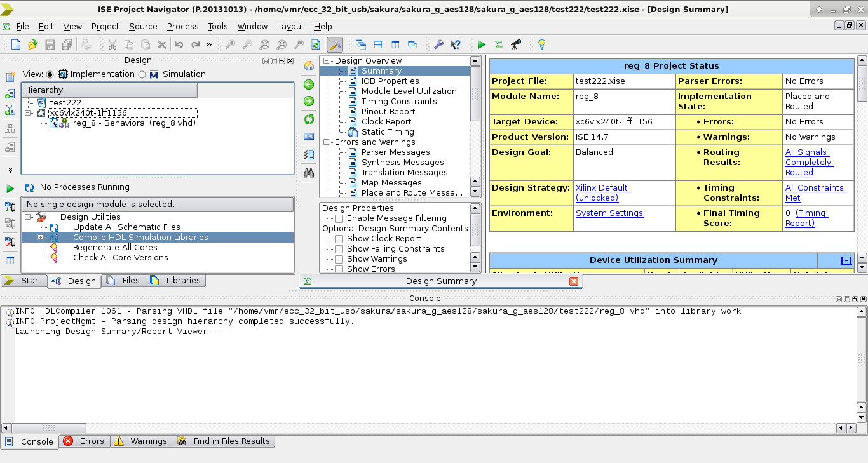Click the green Back arrow icon

309,84
